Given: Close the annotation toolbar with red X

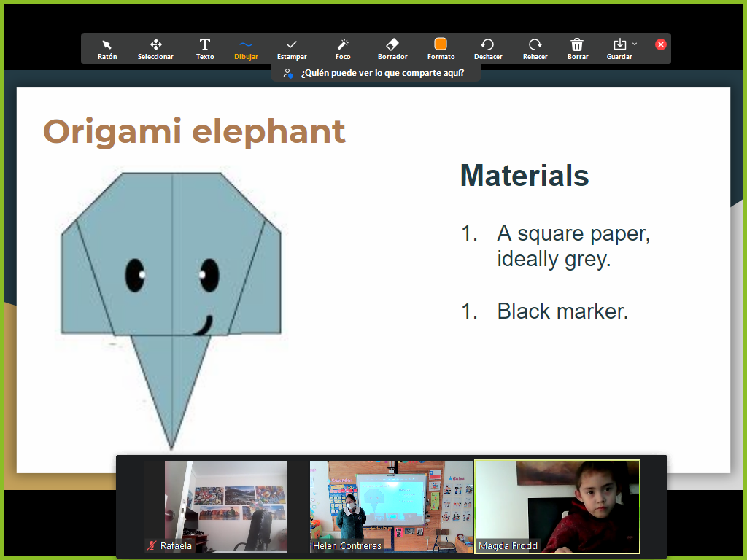Looking at the screenshot, I should 661,44.
